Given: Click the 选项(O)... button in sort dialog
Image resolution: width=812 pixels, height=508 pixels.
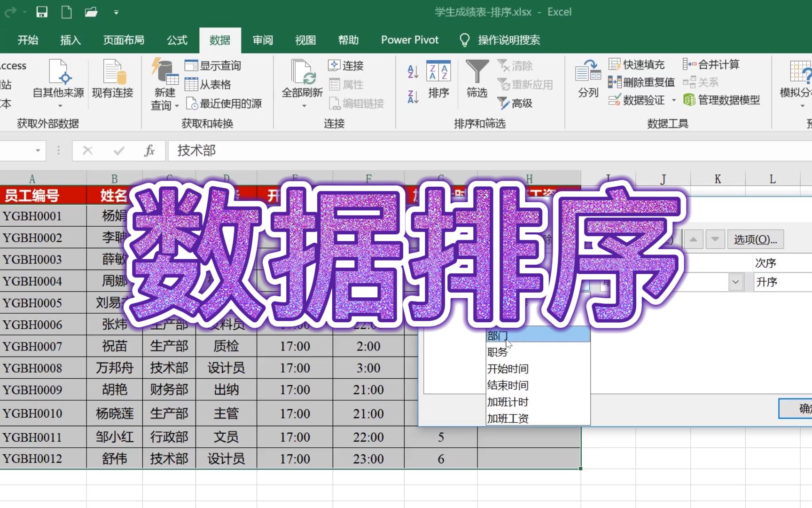Looking at the screenshot, I should click(x=755, y=239).
